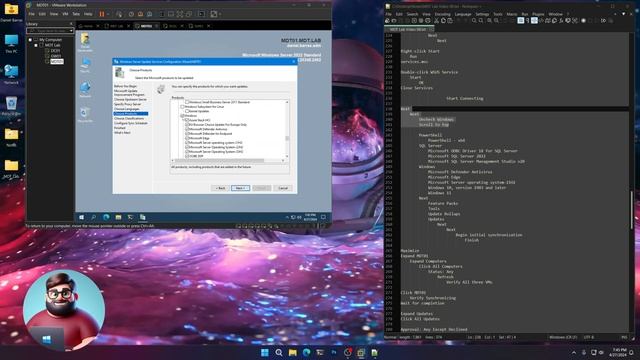640x360 pixels.
Task: Click VMware's console view toolbar icon
Action: (201, 14)
